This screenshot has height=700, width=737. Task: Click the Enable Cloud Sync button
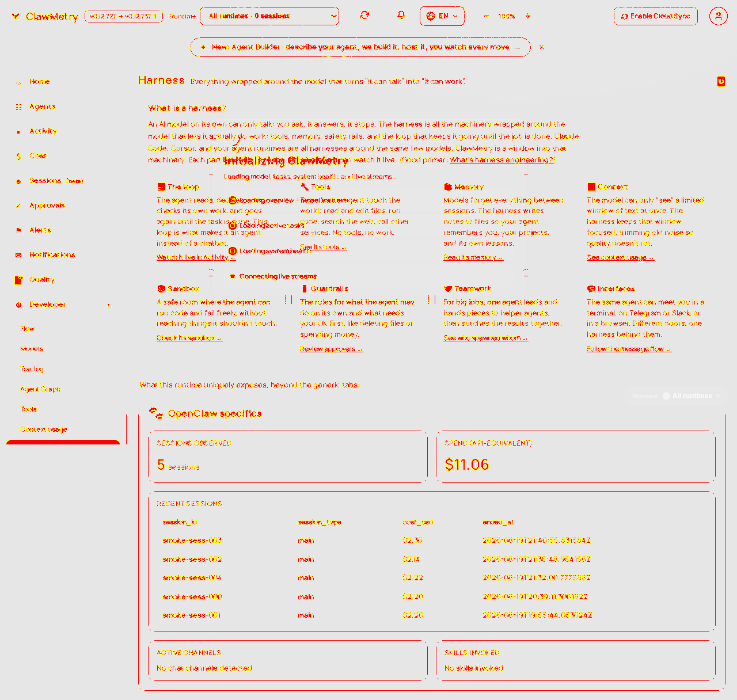pyautogui.click(x=656, y=16)
